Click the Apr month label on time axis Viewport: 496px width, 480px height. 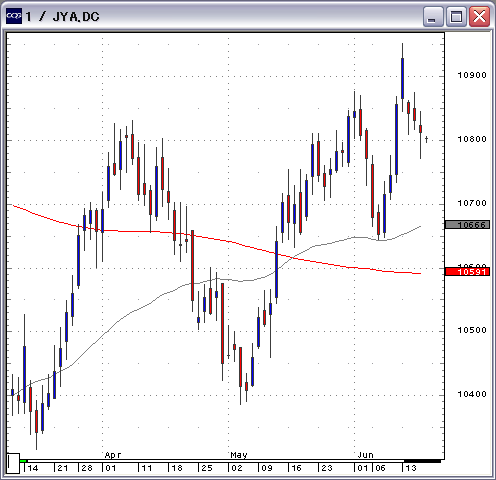pyautogui.click(x=113, y=455)
